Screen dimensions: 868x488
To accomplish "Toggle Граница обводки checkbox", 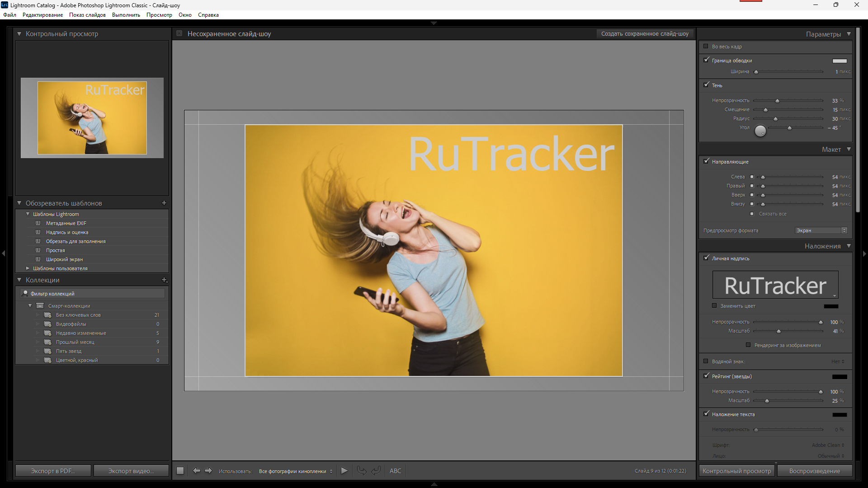I will [706, 60].
